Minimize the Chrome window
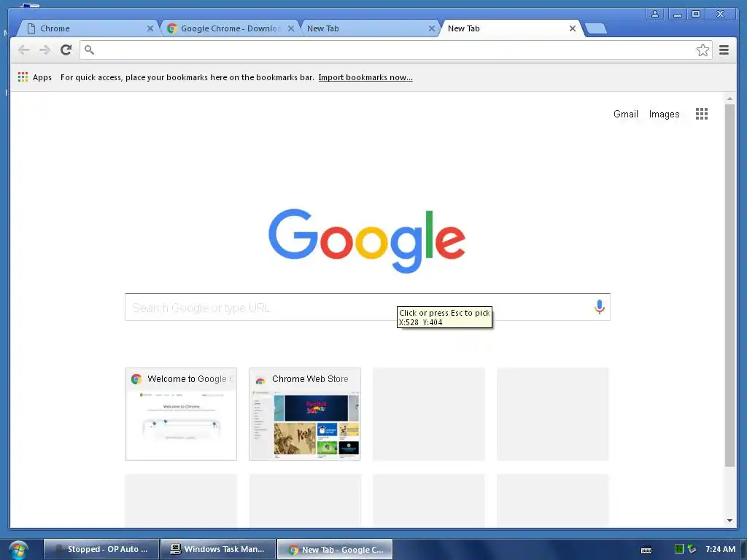Viewport: 747px width, 560px height. 677,14
